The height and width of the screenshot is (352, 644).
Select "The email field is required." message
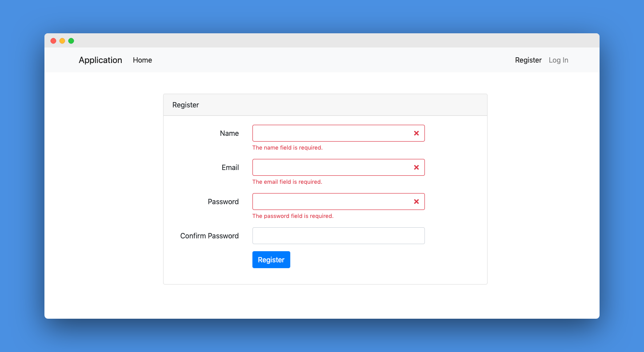tap(287, 182)
